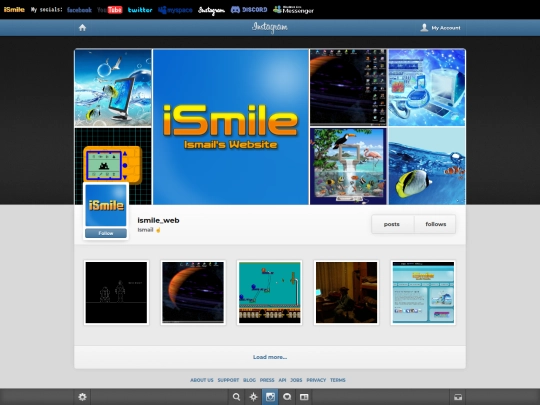Open the dim room photo post thumbnail
Image resolution: width=540 pixels, height=405 pixels.
click(x=346, y=292)
